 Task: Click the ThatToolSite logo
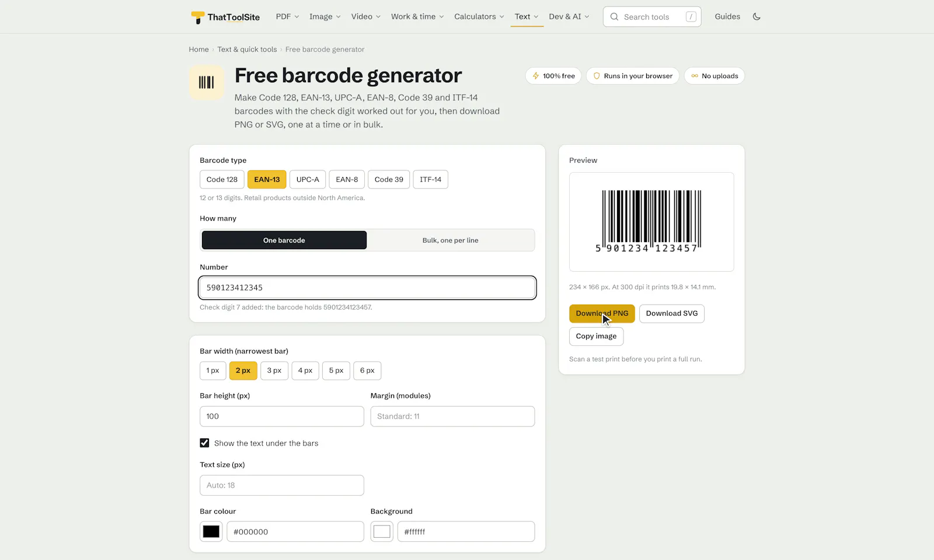[x=225, y=17]
